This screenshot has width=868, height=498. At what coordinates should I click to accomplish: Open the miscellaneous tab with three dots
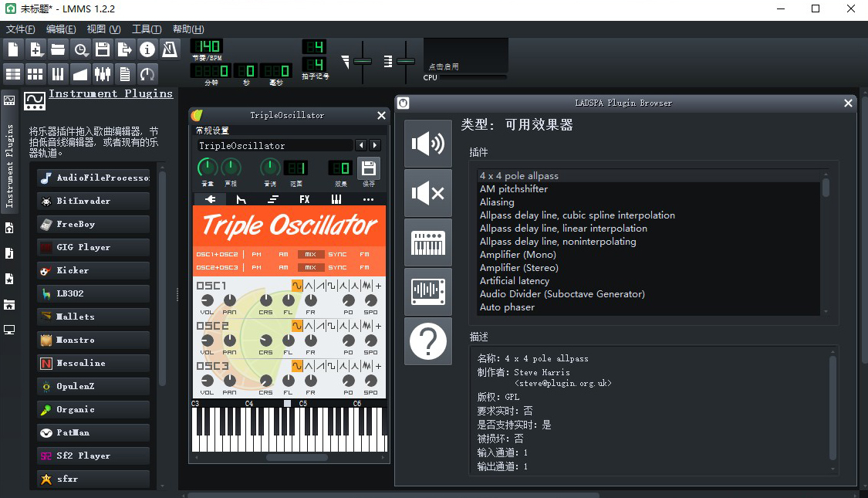pos(368,199)
